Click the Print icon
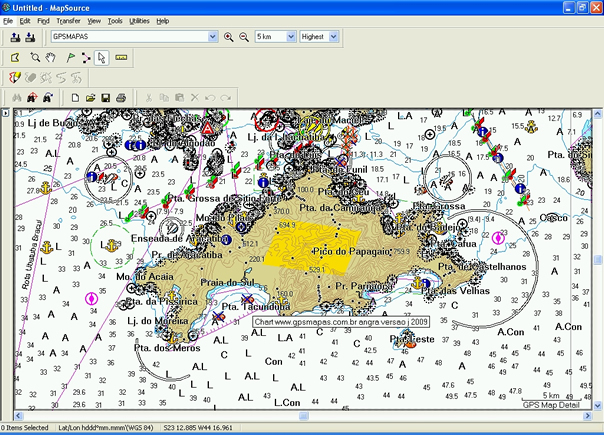The height and width of the screenshot is (435, 604). pyautogui.click(x=121, y=97)
